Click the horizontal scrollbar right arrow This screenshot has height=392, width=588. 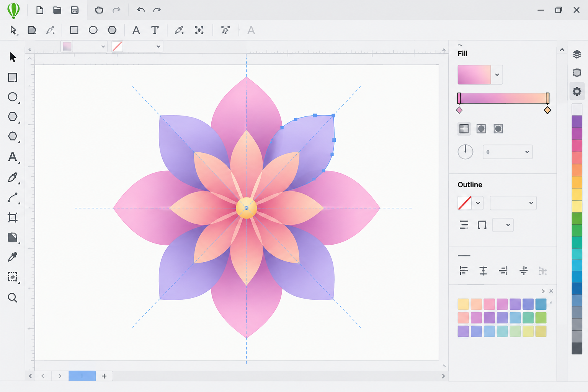point(443,376)
